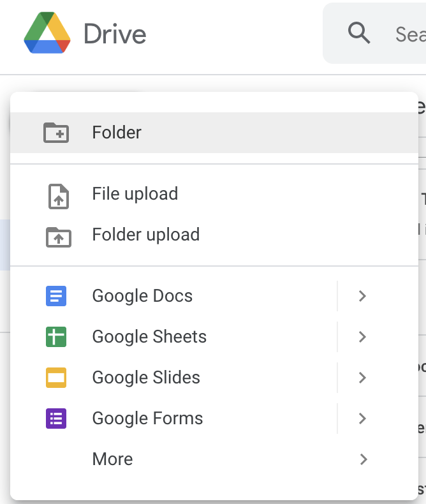The height and width of the screenshot is (504, 426).
Task: Expand the Google Docs submenu arrow
Action: tap(362, 296)
